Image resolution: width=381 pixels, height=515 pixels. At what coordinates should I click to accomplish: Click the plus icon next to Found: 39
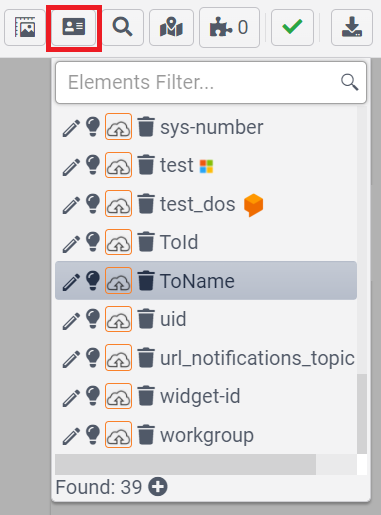tap(158, 487)
